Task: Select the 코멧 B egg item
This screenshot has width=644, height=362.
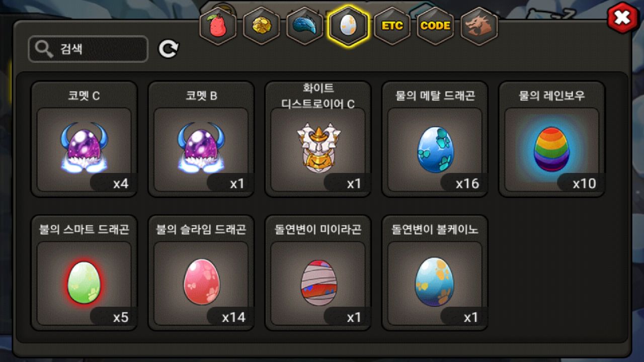Action: click(x=201, y=139)
